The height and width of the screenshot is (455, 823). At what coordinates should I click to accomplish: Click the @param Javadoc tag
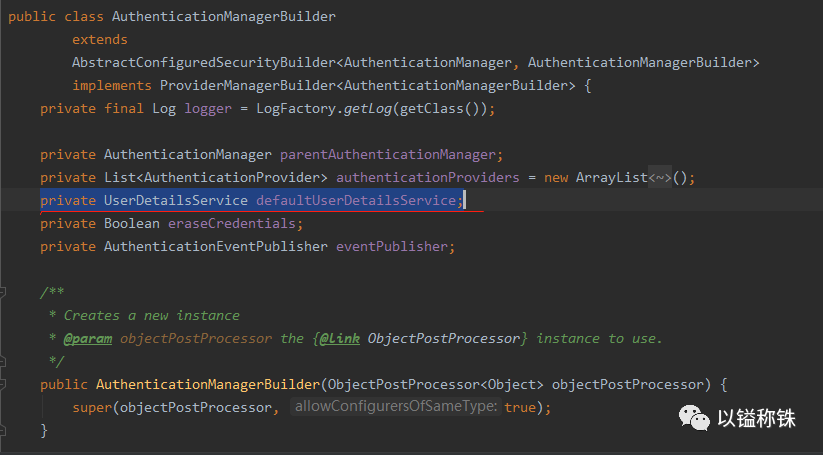(x=88, y=338)
